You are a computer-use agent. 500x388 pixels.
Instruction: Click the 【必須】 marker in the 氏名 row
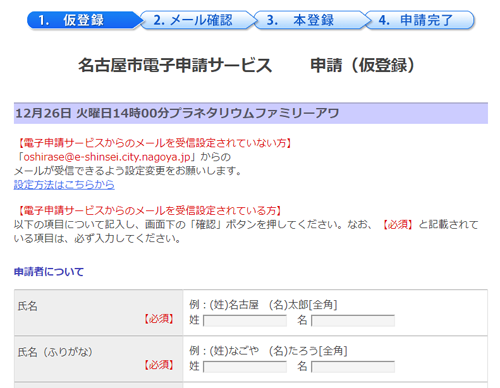pos(159,319)
